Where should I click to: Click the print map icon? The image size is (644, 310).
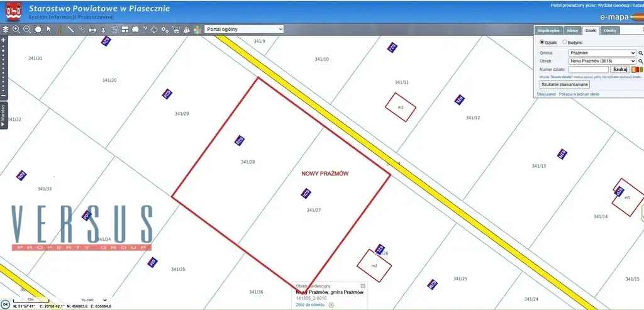tap(92, 29)
